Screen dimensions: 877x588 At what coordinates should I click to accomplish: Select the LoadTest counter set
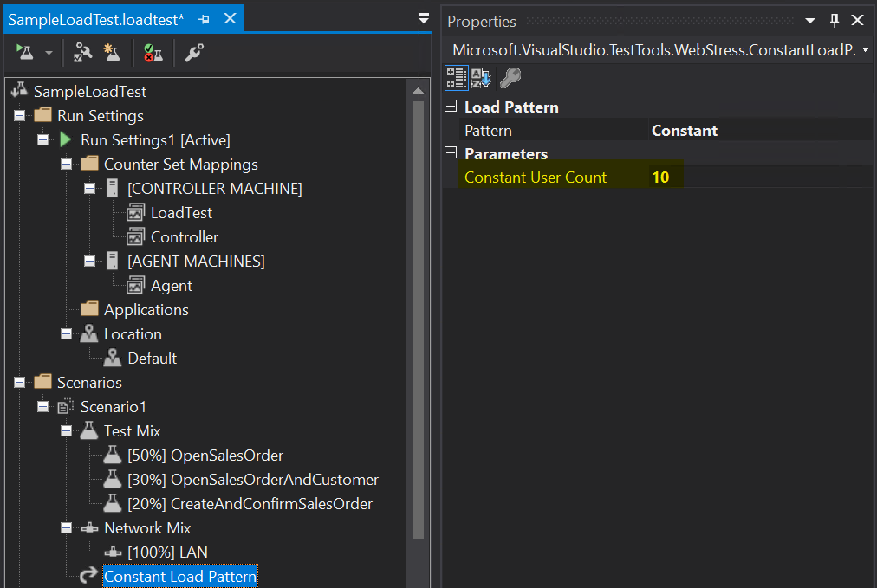[181, 213]
